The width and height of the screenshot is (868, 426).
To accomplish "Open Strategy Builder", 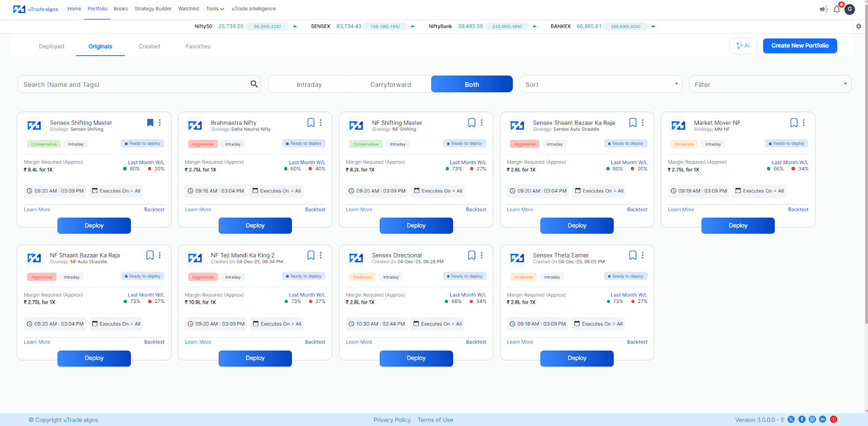I will pos(153,9).
